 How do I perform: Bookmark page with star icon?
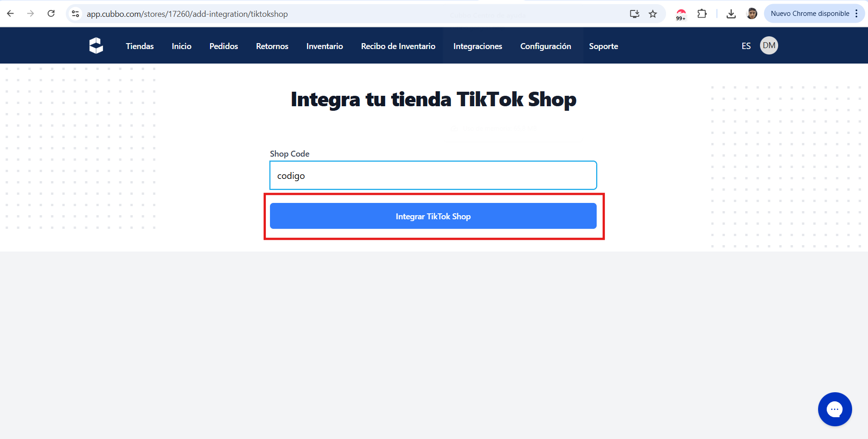coord(653,14)
